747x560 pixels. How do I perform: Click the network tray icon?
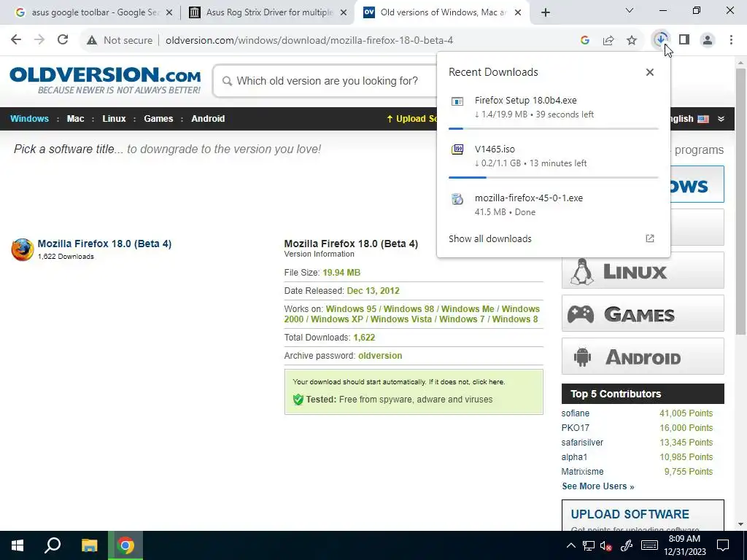coord(589,545)
